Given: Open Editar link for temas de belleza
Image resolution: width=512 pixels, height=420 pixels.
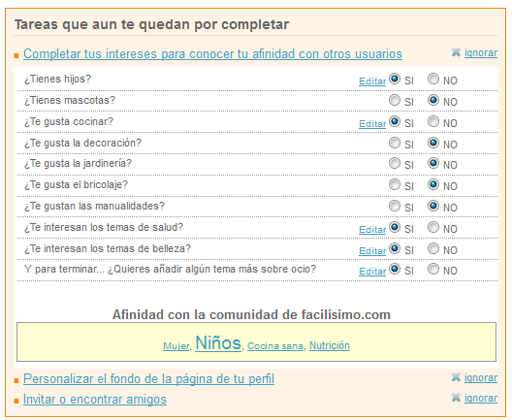Looking at the screenshot, I should coord(372,251).
